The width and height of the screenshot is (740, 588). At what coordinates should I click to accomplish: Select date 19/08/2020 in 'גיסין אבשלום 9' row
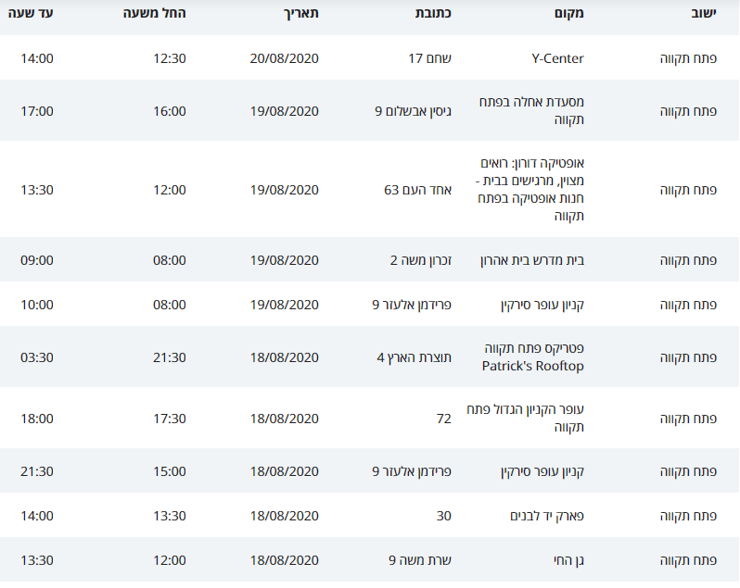click(x=284, y=111)
